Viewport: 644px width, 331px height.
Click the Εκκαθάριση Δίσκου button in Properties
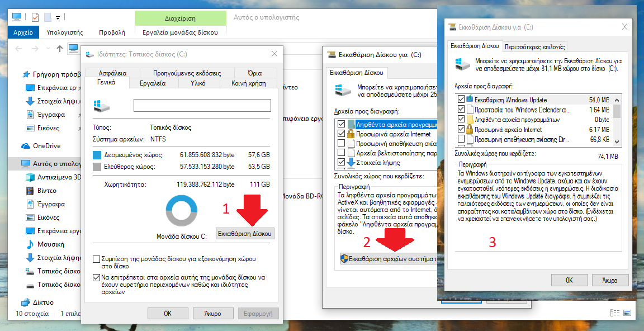pos(245,233)
